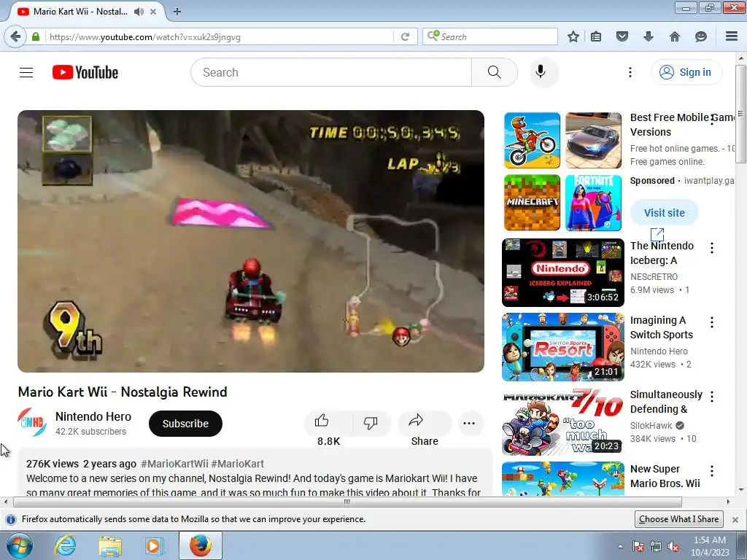Click the Mario Kart video player
Viewport: 747px width, 560px height.
[x=251, y=241]
